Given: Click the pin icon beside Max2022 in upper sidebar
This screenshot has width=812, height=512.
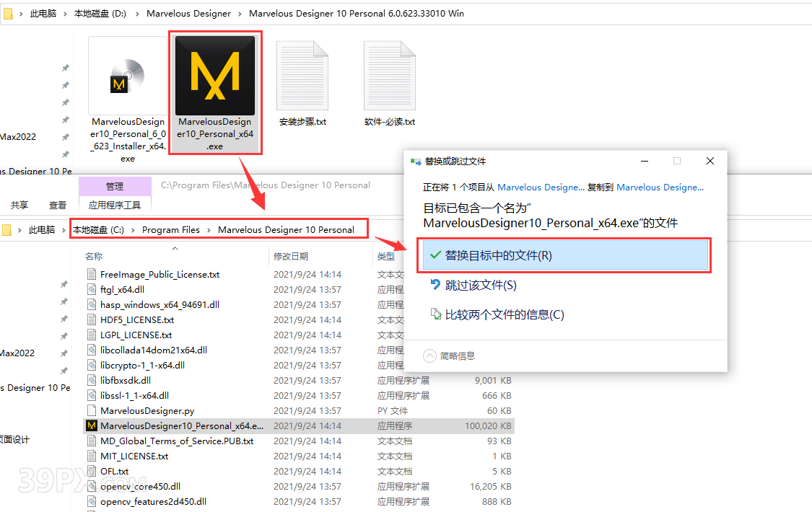Looking at the screenshot, I should point(65,137).
